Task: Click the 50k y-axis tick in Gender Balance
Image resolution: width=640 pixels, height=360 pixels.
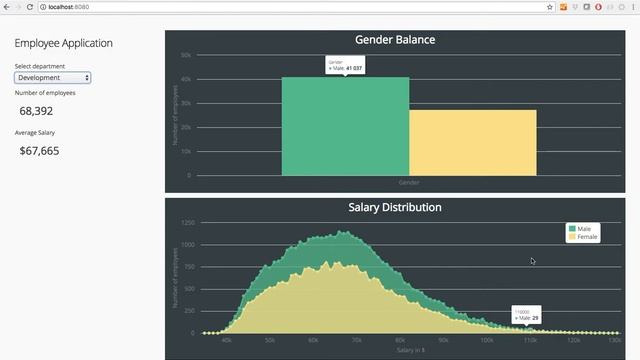Action: point(186,55)
